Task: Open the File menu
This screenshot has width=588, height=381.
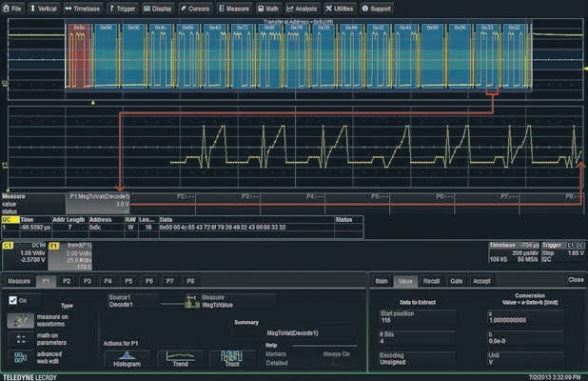Action: pyautogui.click(x=12, y=9)
